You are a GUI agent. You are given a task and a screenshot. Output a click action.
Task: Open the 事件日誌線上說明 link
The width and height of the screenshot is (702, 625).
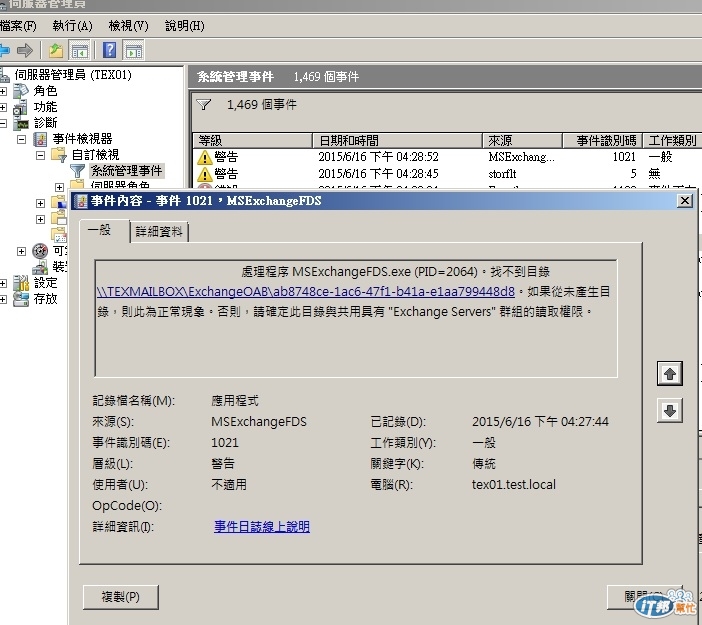(x=262, y=527)
